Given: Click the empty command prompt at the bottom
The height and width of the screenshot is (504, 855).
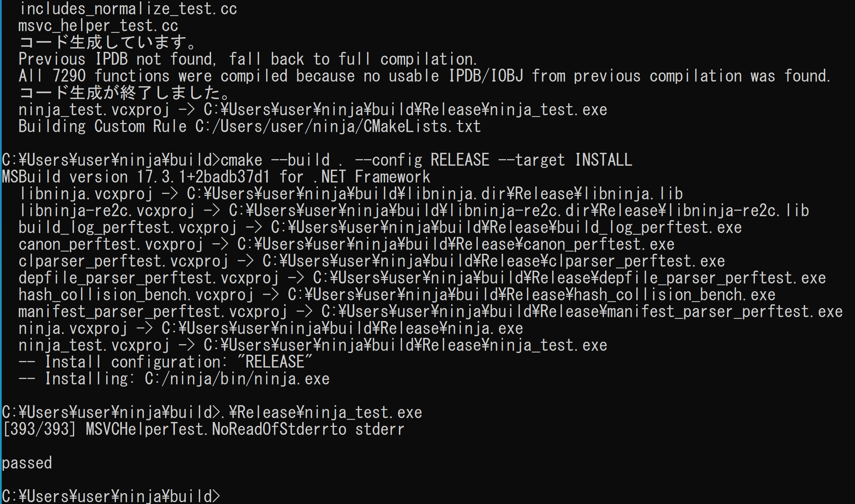Looking at the screenshot, I should coord(111,496).
